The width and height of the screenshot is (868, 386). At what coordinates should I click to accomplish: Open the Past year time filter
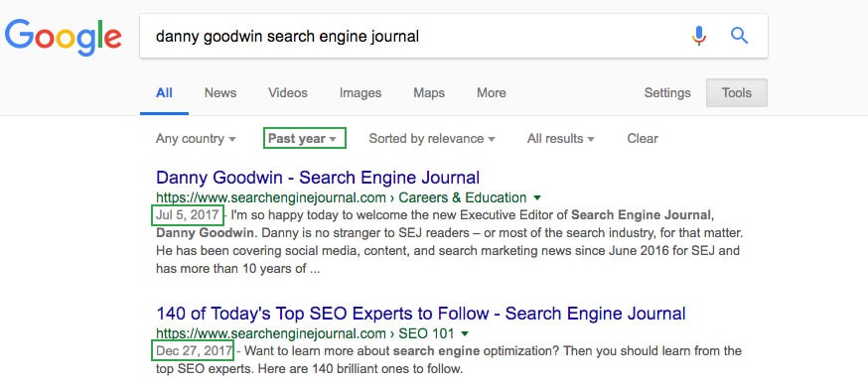pyautogui.click(x=304, y=138)
